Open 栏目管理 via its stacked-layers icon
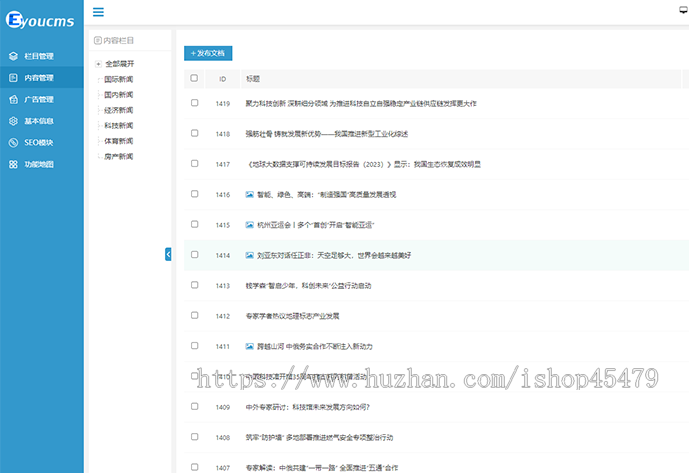The height and width of the screenshot is (473, 689). pyautogui.click(x=13, y=56)
